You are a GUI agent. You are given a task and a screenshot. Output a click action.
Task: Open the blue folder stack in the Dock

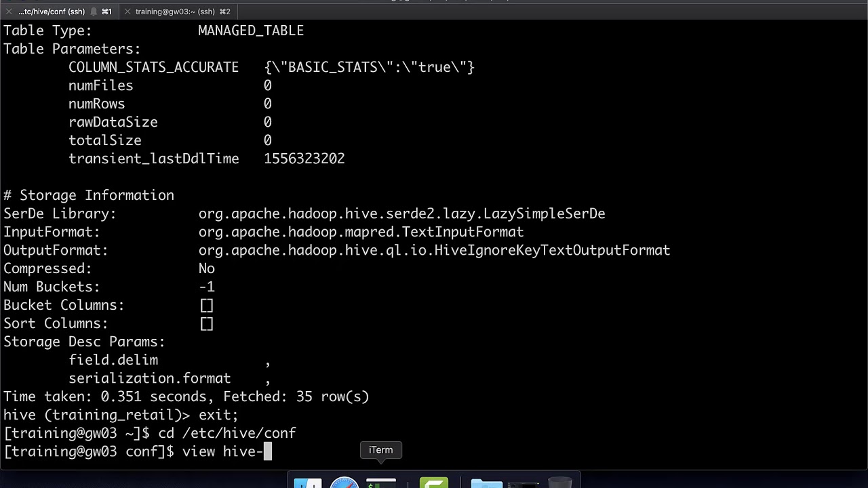coord(486,483)
